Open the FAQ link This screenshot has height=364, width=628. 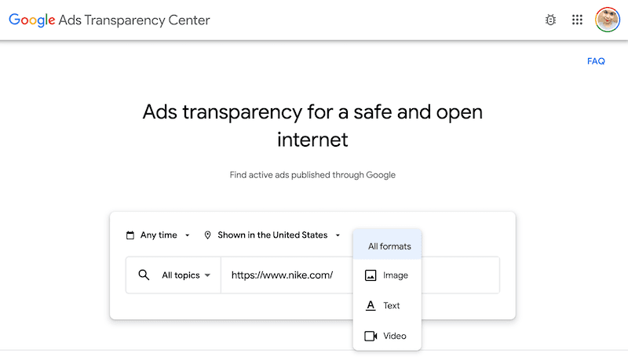(596, 61)
